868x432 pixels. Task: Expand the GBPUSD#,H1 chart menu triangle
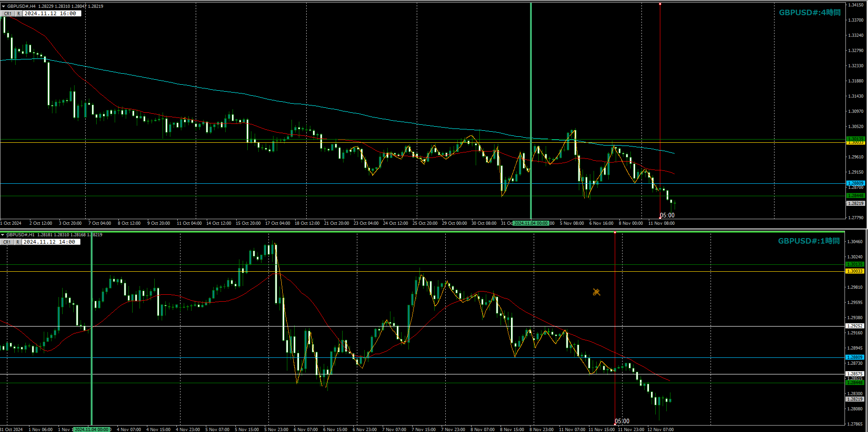(x=3, y=235)
